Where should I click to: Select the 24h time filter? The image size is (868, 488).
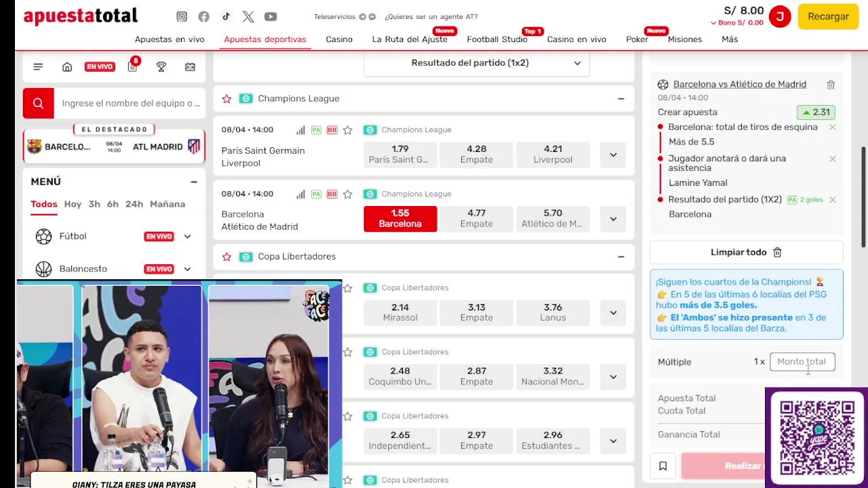coord(134,204)
